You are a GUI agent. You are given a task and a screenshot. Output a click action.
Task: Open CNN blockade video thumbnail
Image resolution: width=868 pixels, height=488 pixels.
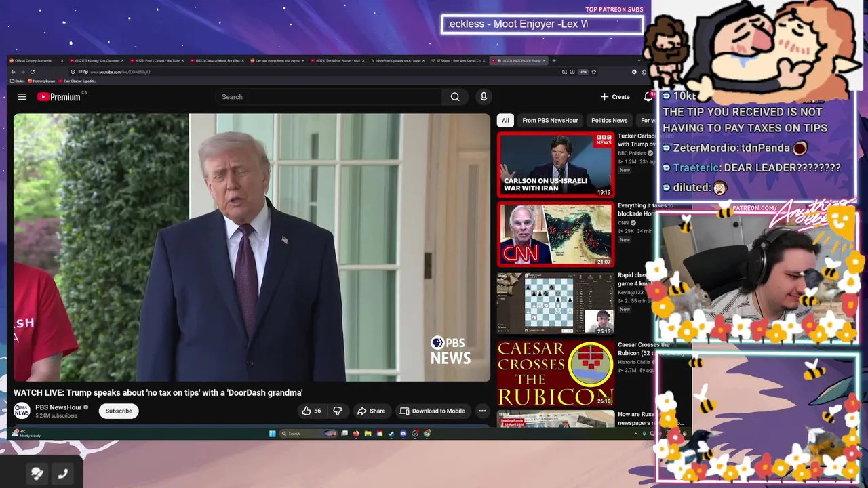pos(555,234)
